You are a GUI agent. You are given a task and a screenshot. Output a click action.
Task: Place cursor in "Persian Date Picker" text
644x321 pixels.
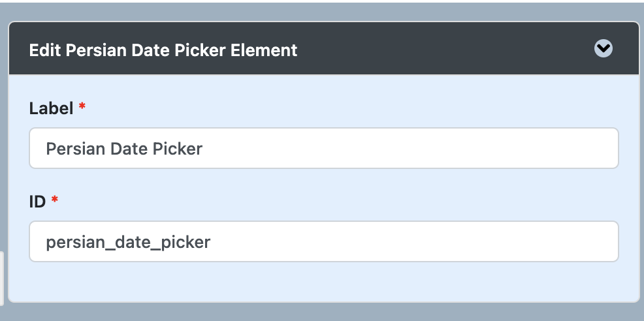point(124,149)
